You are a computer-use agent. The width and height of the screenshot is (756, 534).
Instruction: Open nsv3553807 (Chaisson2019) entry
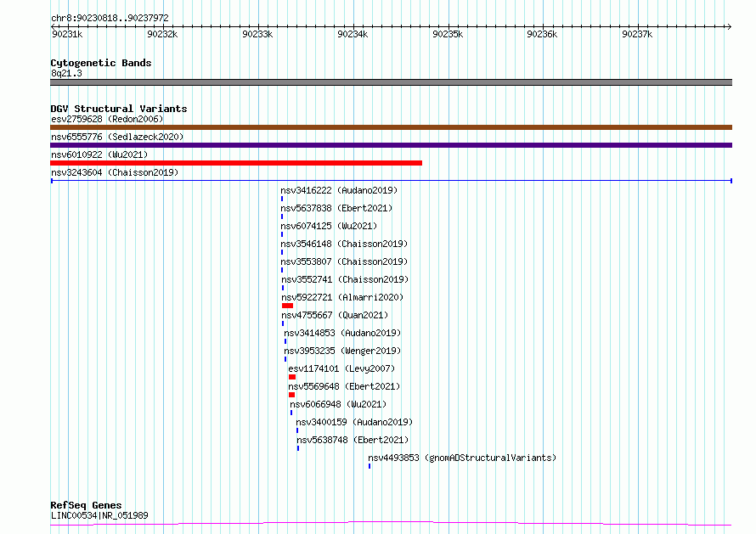click(344, 261)
